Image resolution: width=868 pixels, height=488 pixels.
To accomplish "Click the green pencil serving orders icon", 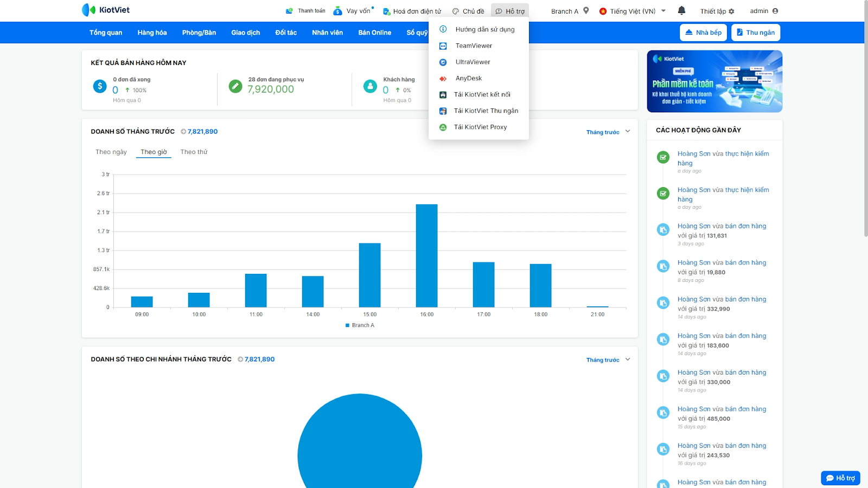I will (235, 86).
